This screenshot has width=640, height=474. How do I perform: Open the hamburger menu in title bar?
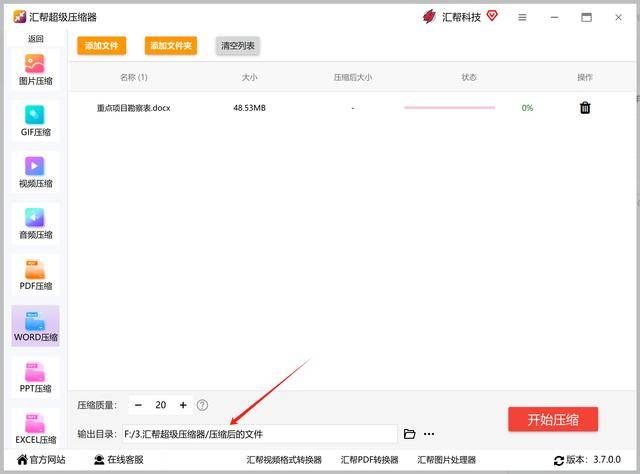522,18
